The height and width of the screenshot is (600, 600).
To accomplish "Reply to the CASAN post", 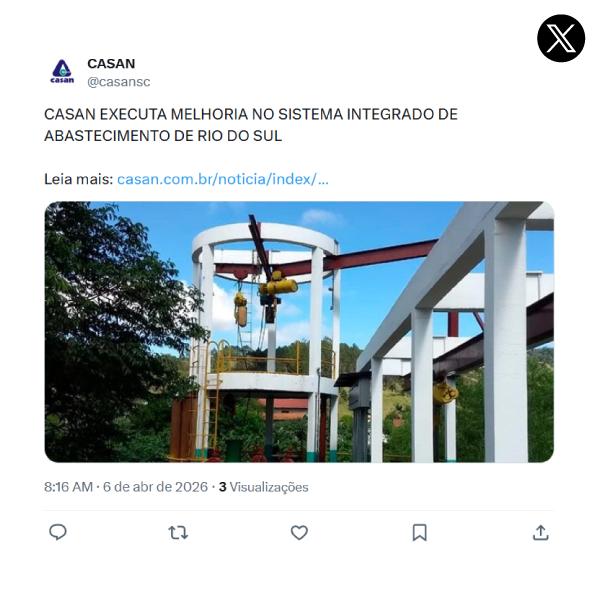I will point(58,532).
